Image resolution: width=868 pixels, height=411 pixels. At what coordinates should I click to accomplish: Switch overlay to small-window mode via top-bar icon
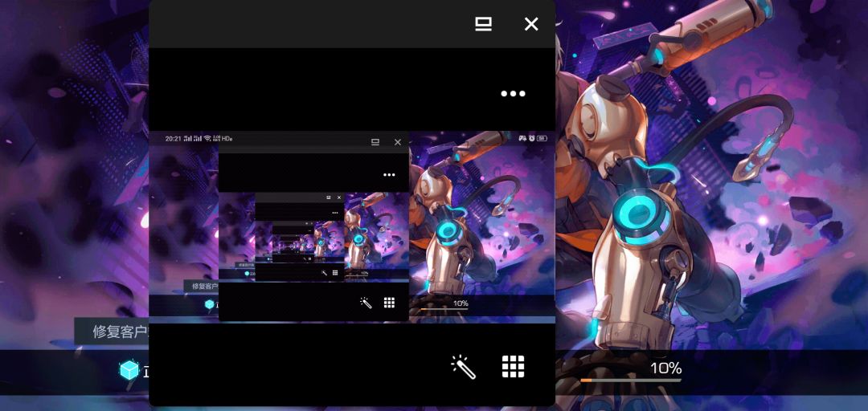483,24
